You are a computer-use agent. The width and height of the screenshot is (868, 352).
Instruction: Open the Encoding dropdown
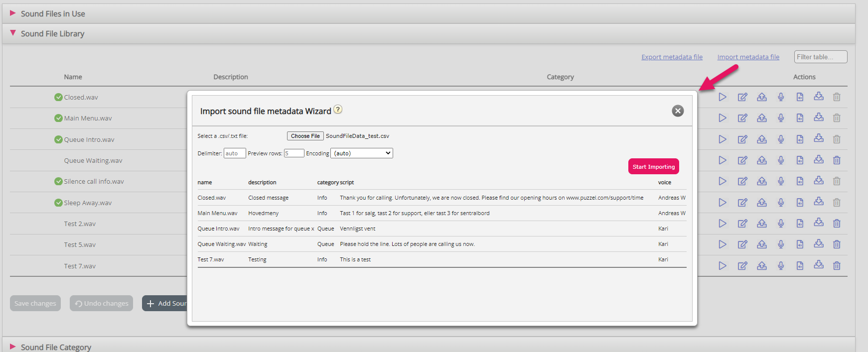coord(362,153)
